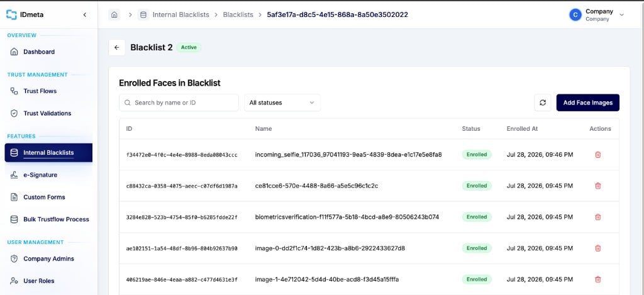Delete the image-0-dd2f1c74 face entry
Viewport: 644px width, 295px height.
pos(597,248)
